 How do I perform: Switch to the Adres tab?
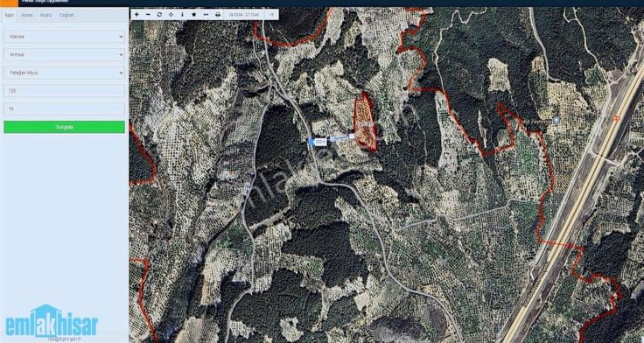tap(27, 15)
